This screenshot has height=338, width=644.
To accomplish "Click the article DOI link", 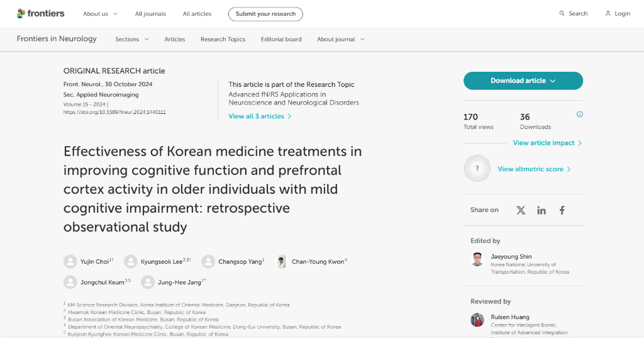I will coord(114,112).
